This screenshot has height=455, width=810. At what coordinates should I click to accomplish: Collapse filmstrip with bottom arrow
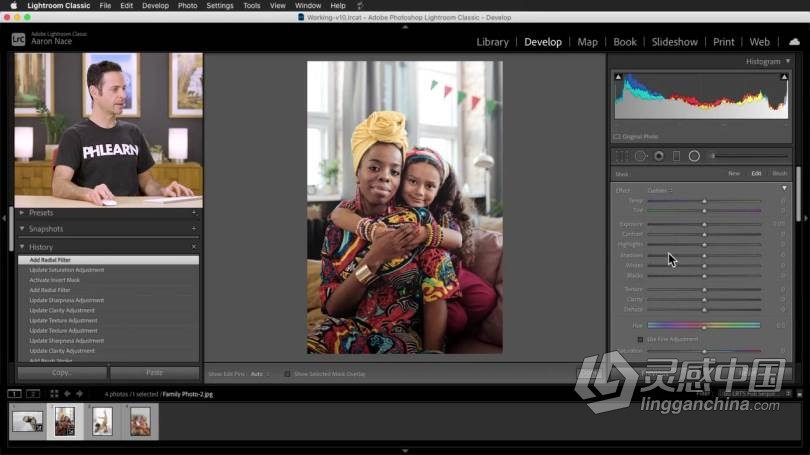pyautogui.click(x=405, y=451)
